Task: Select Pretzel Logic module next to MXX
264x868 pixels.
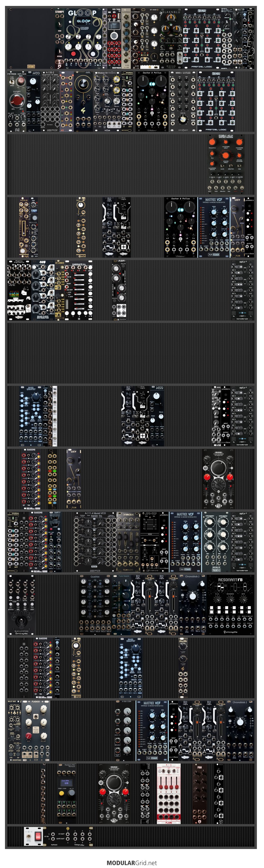Action: 216,101
